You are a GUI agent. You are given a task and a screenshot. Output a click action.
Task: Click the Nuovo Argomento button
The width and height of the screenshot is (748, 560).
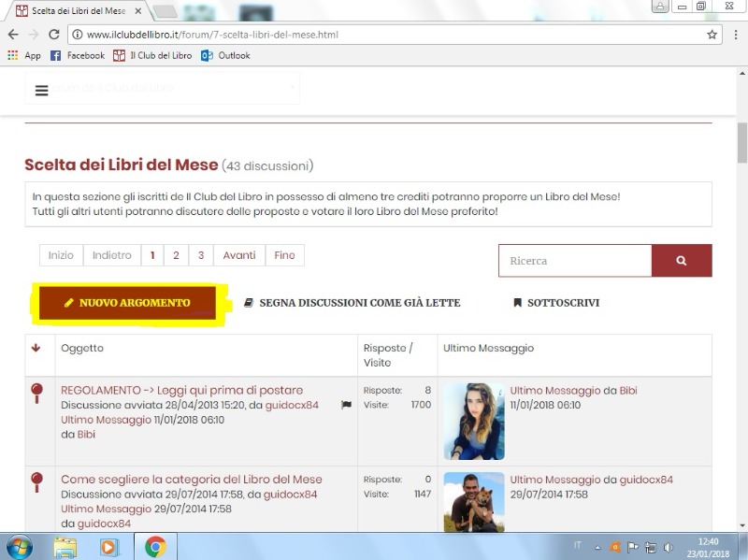click(127, 303)
